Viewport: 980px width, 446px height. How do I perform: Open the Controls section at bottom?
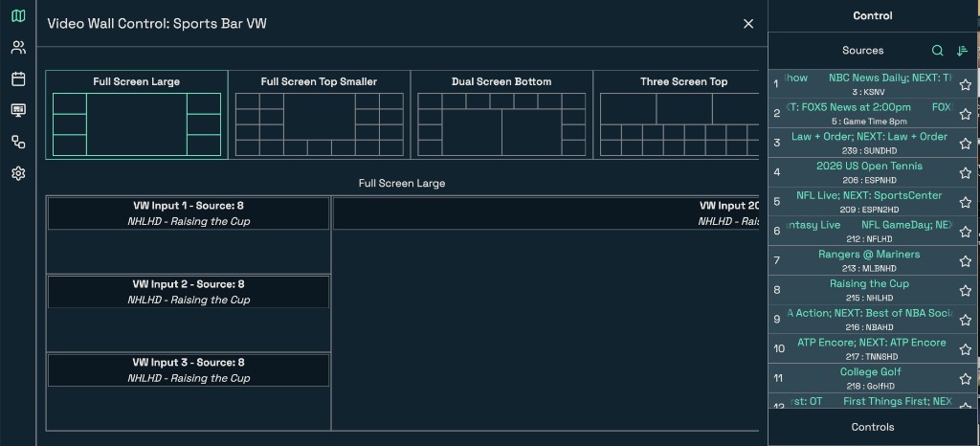873,427
